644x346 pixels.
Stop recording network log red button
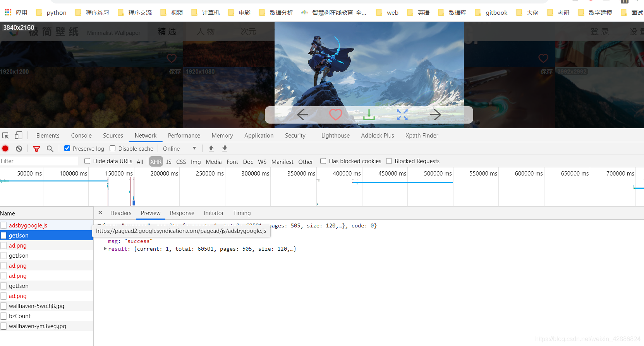[x=5, y=148]
